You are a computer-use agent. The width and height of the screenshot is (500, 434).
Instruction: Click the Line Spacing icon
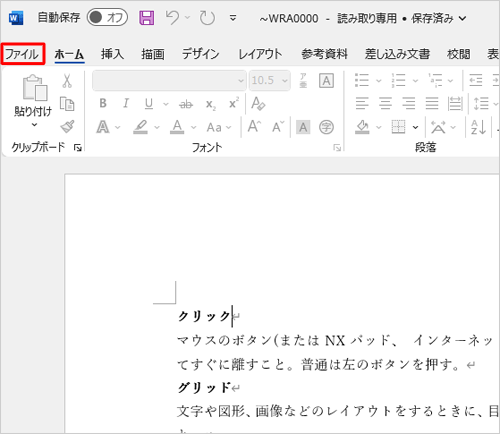click(481, 103)
